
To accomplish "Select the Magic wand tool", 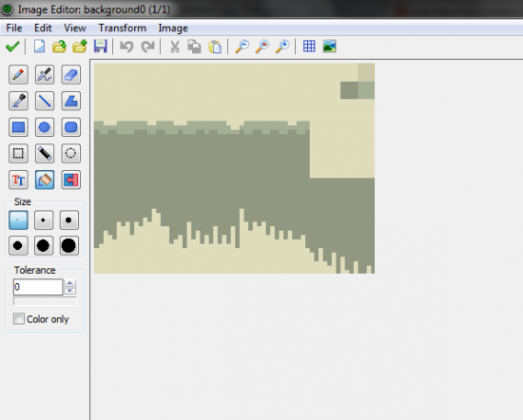I will [x=45, y=153].
